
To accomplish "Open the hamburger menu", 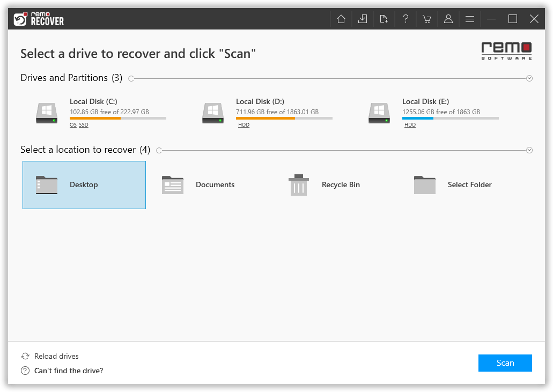I will [469, 18].
